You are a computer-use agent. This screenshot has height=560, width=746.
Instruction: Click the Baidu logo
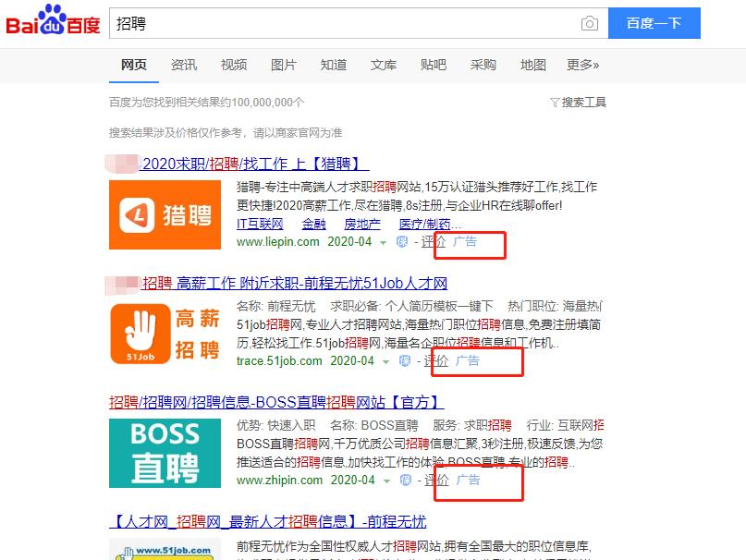(x=55, y=22)
